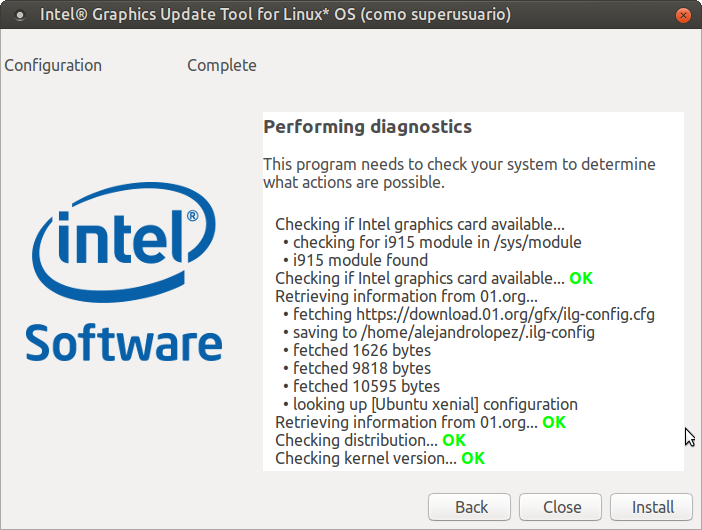
Task: Click the green OK after Intel graphics card check
Action: [x=581, y=278]
